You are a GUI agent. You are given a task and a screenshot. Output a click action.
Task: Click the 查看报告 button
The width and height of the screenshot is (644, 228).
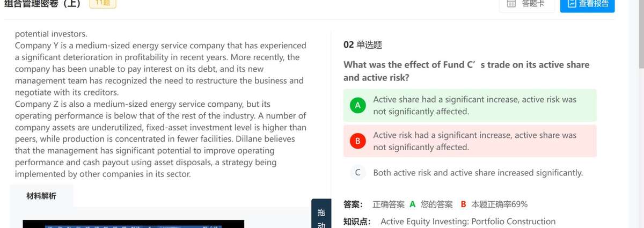click(x=587, y=4)
